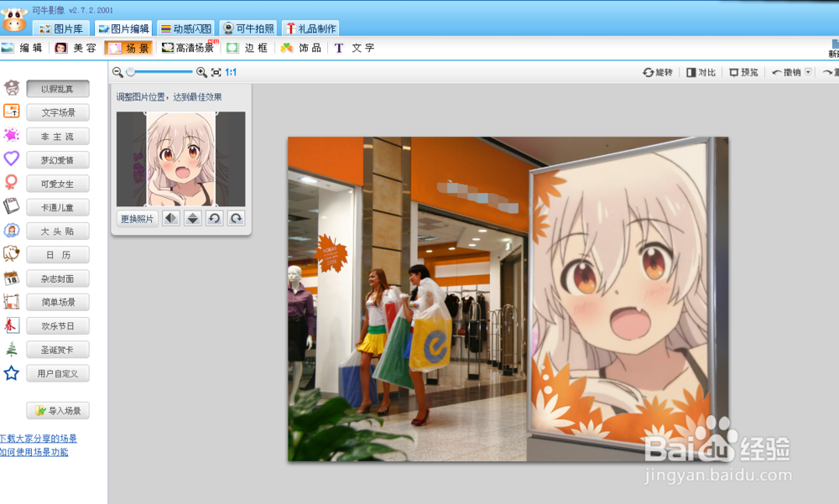Image resolution: width=839 pixels, height=504 pixels.
Task: Click the 导入场景 import button
Action: tap(58, 410)
